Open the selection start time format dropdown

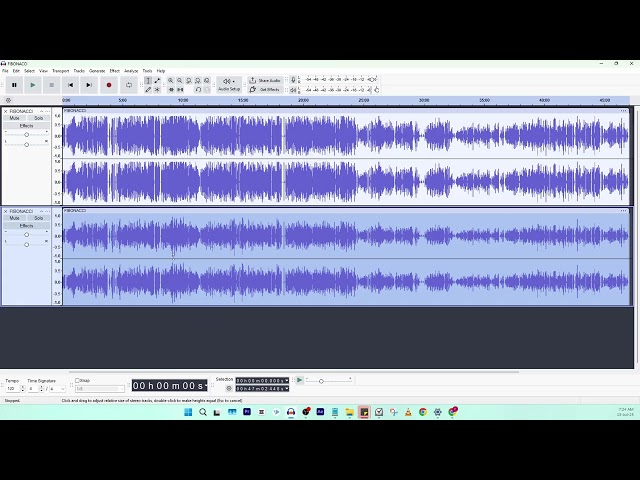point(287,380)
